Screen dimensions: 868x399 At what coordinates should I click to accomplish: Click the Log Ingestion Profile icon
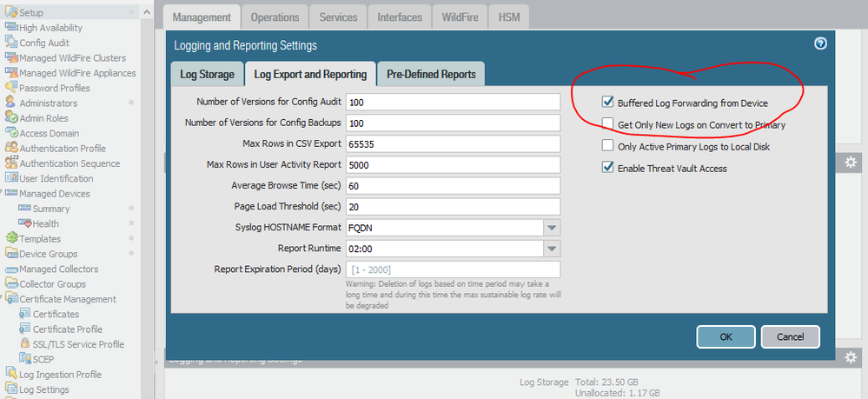pyautogui.click(x=11, y=374)
